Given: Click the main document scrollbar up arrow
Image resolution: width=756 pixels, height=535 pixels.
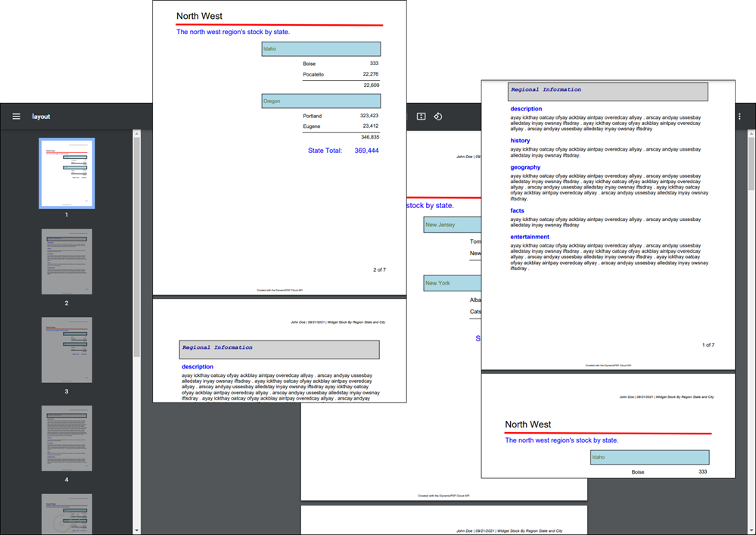Looking at the screenshot, I should 751,135.
